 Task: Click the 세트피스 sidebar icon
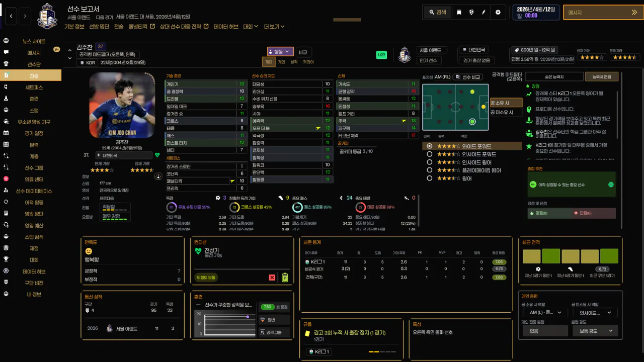(6, 87)
